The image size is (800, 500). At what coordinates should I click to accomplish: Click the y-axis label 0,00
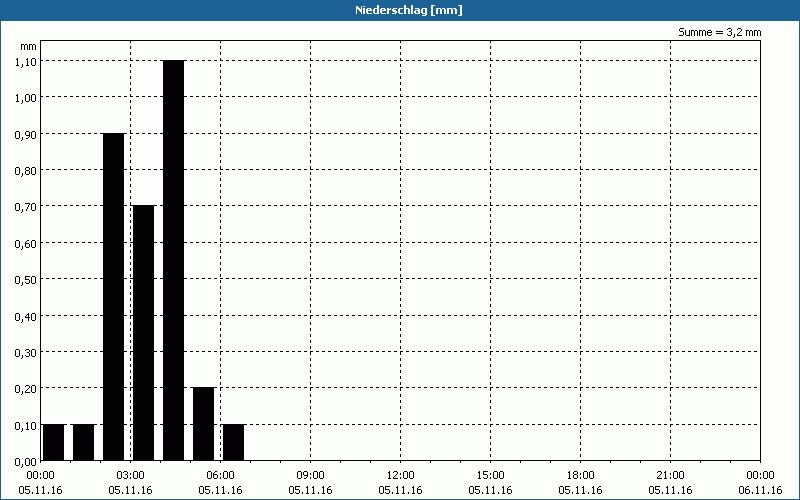coord(26,462)
